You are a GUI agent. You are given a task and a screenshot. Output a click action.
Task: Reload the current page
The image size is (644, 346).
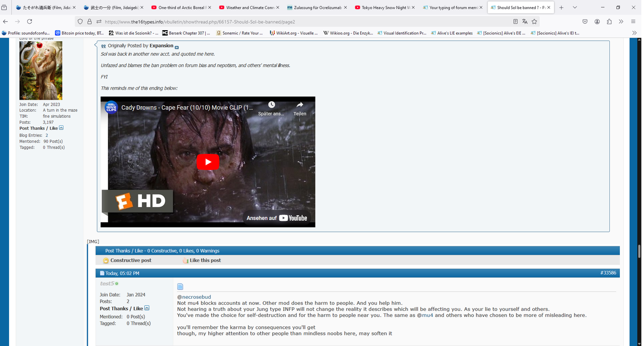pyautogui.click(x=30, y=22)
